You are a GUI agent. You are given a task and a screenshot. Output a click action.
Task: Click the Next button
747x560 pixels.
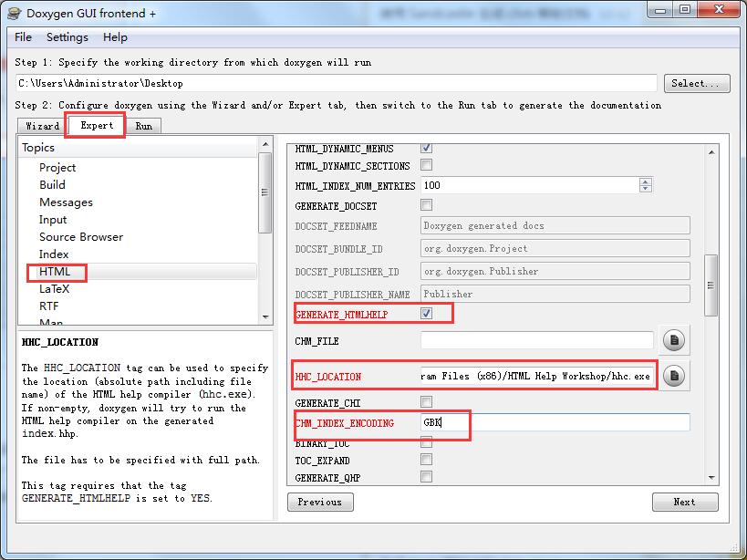click(x=685, y=502)
